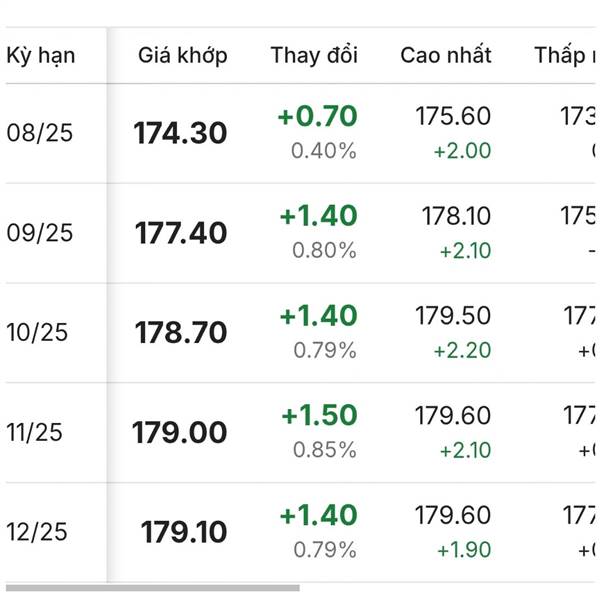Click the 178.70 matched price
This screenshot has height=600, width=600.
[x=181, y=333]
